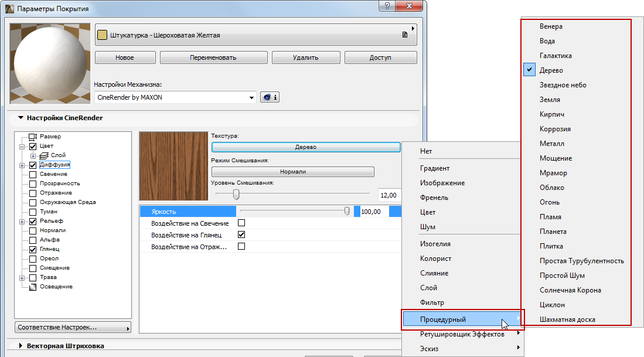Choose Градиент in texture menu
The image size is (644, 357).
[435, 168]
